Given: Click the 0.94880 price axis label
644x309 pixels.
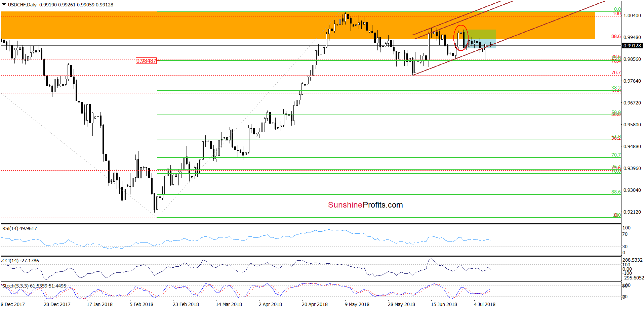Looking at the screenshot, I should click(x=632, y=146).
